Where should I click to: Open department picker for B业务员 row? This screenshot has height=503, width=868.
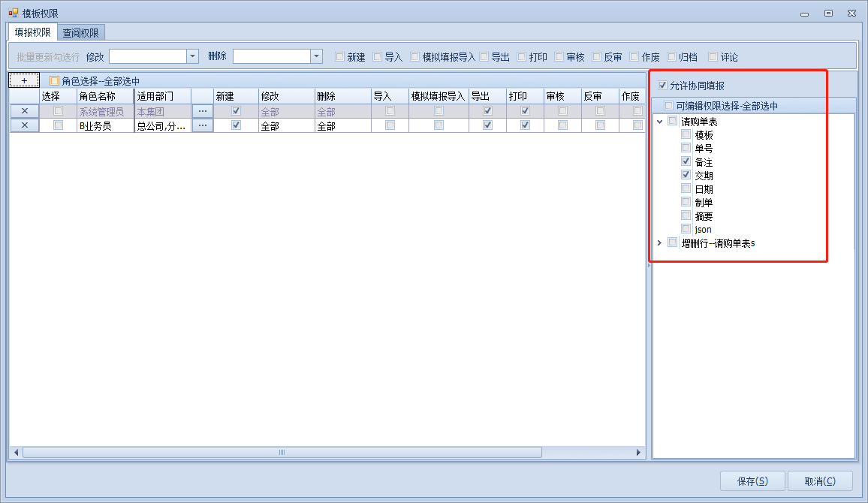coord(202,125)
